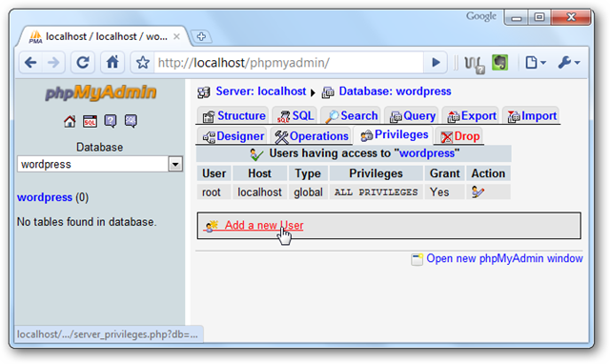Reload the page with the refresh icon
The image size is (610, 364).
[x=83, y=62]
